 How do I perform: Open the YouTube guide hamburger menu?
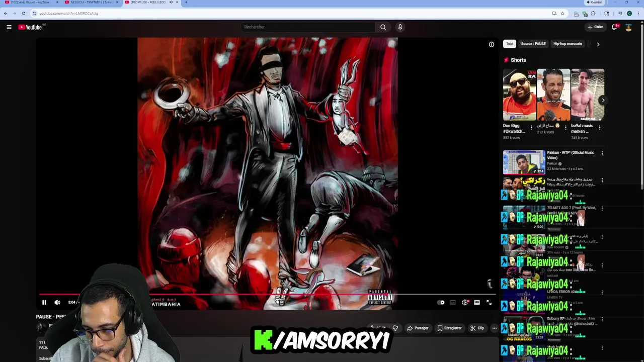9,27
